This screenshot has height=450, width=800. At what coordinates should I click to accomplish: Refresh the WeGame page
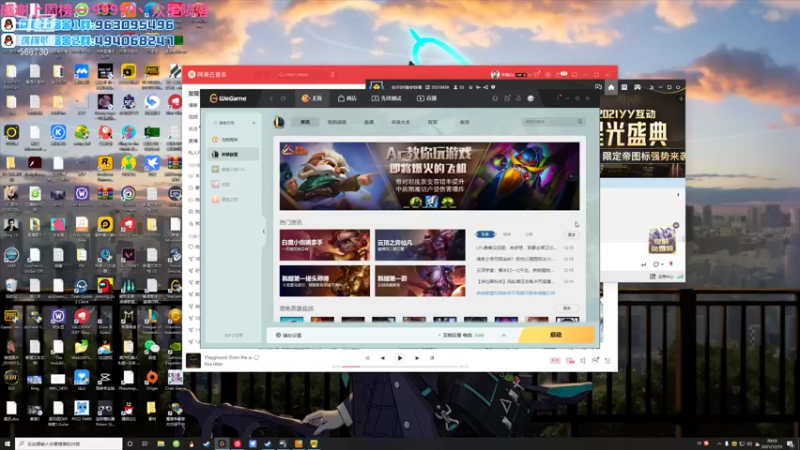coord(283,98)
